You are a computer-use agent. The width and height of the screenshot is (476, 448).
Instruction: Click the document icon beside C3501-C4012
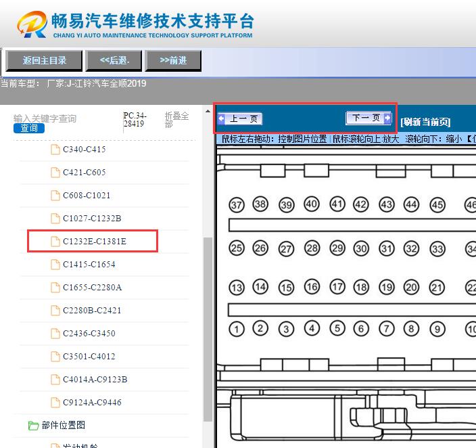pyautogui.click(x=55, y=356)
